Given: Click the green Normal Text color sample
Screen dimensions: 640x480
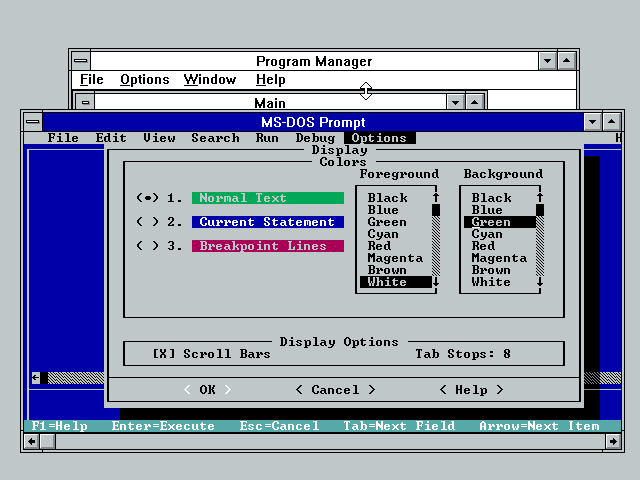Looking at the screenshot, I should click(x=268, y=198).
